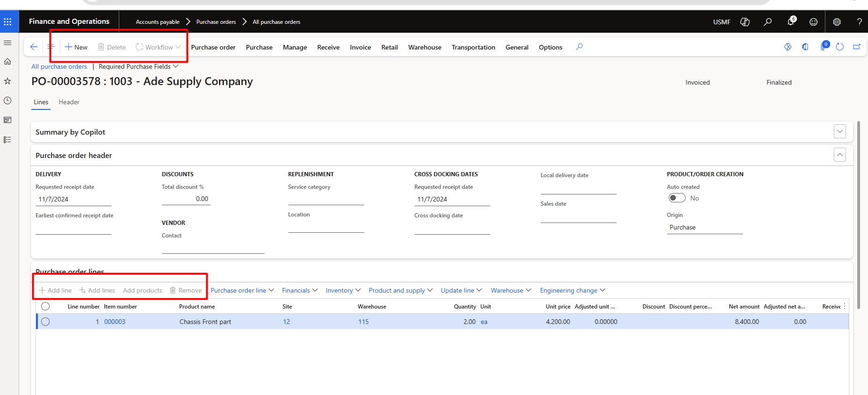Open General action tab
Viewport: 868px width, 395px height.
[x=517, y=47]
